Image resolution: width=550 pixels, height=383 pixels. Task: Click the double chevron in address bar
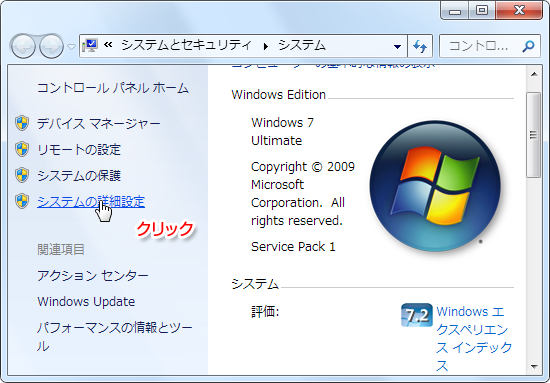[108, 45]
